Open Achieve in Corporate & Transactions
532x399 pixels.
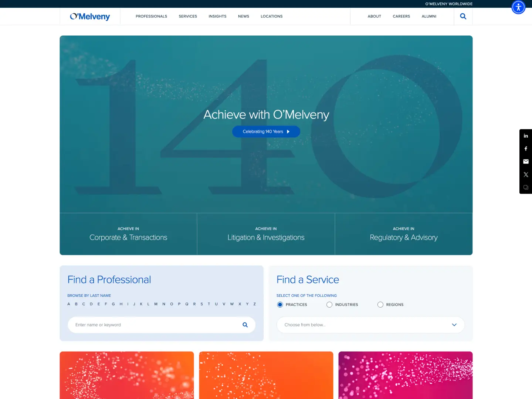(128, 234)
